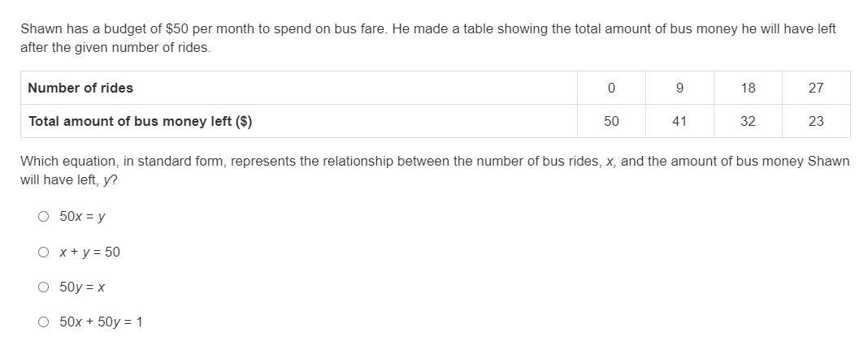This screenshot has width=868, height=354.
Task: Select the table cell showing 0 rides
Action: [611, 88]
